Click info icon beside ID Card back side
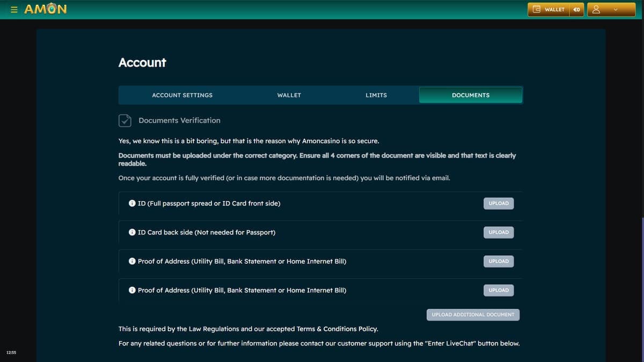The height and width of the screenshot is (362, 644). 132,232
